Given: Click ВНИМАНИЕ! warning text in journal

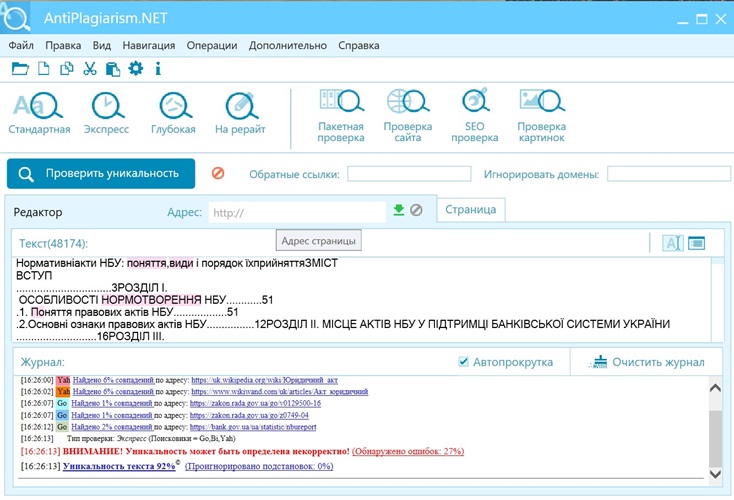Looking at the screenshot, I should tap(206, 451).
